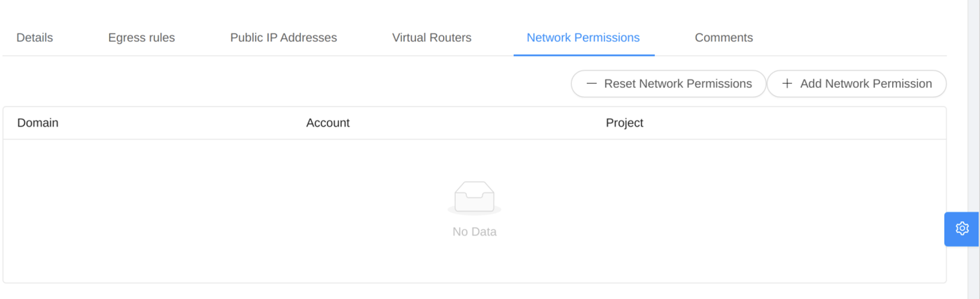This screenshot has width=980, height=299.
Task: Click the No Data placeholder text
Action: [474, 232]
